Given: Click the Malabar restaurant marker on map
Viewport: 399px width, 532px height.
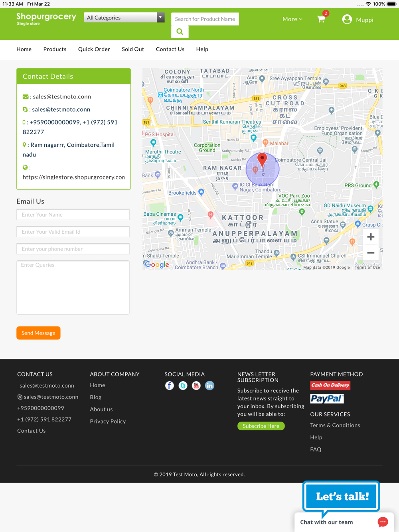Looking at the screenshot, I should click(x=265, y=143).
